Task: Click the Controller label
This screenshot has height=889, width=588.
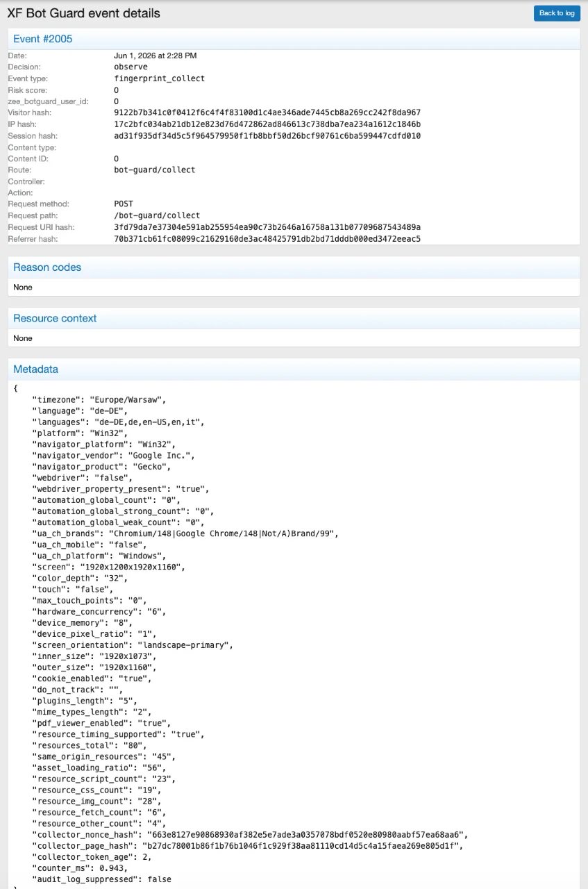Action: [26, 181]
